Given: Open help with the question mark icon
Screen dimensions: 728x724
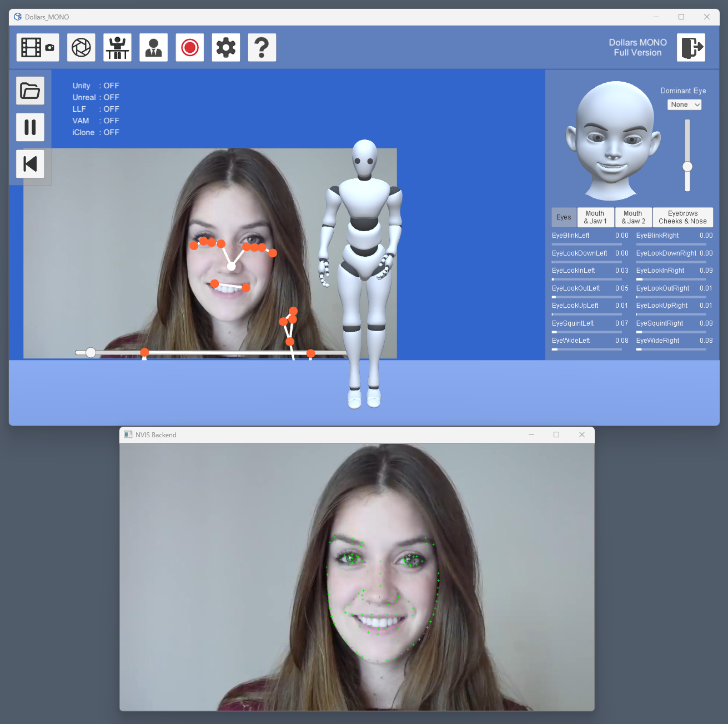Looking at the screenshot, I should (x=262, y=48).
